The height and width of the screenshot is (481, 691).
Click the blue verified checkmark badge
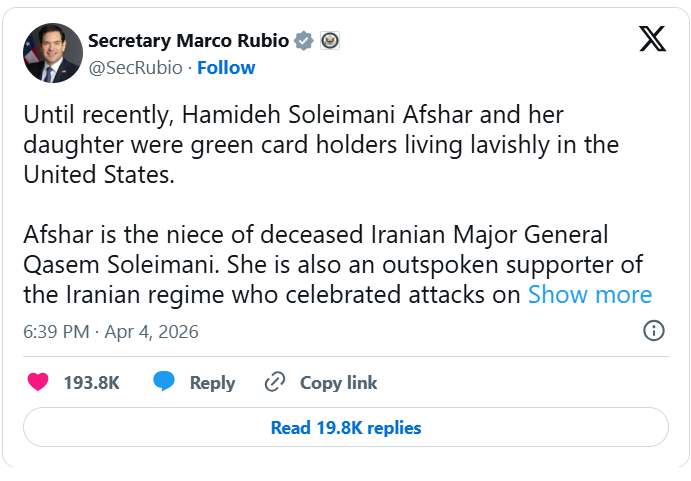coord(305,41)
